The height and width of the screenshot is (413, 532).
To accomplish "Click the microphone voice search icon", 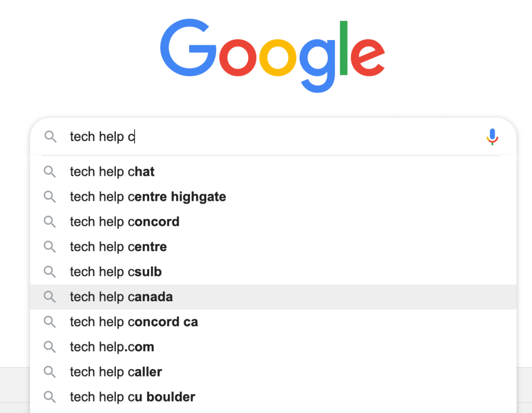I will click(x=492, y=136).
